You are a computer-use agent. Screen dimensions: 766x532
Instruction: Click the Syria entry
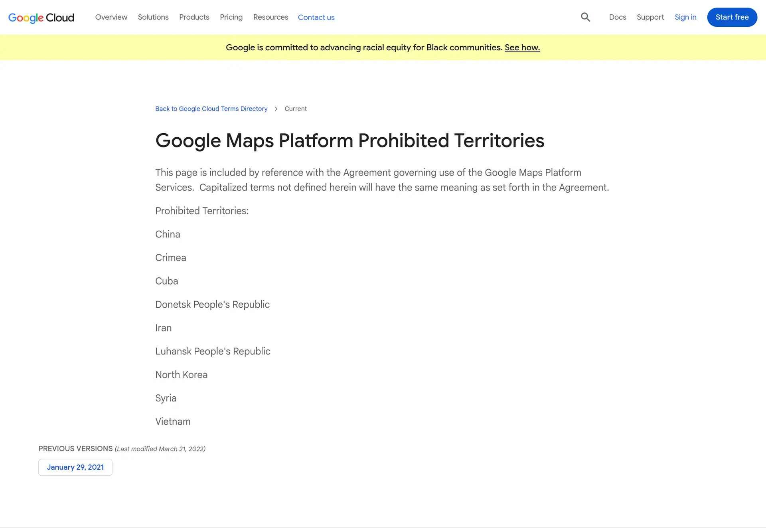166,398
